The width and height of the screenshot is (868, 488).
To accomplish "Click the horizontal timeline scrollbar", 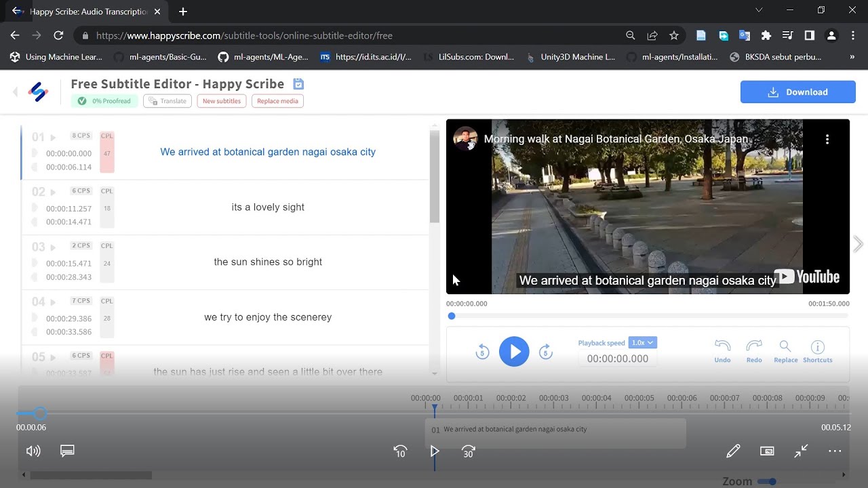I will click(x=91, y=475).
